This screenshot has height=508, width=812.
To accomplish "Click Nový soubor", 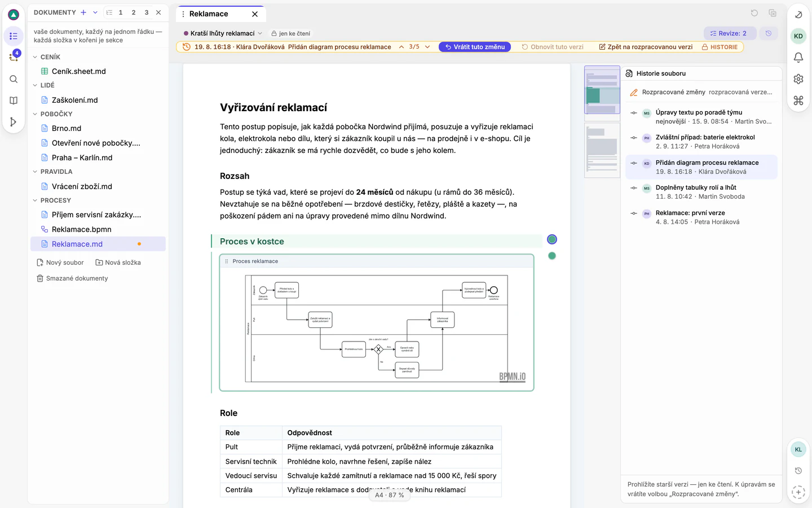I will coord(60,262).
